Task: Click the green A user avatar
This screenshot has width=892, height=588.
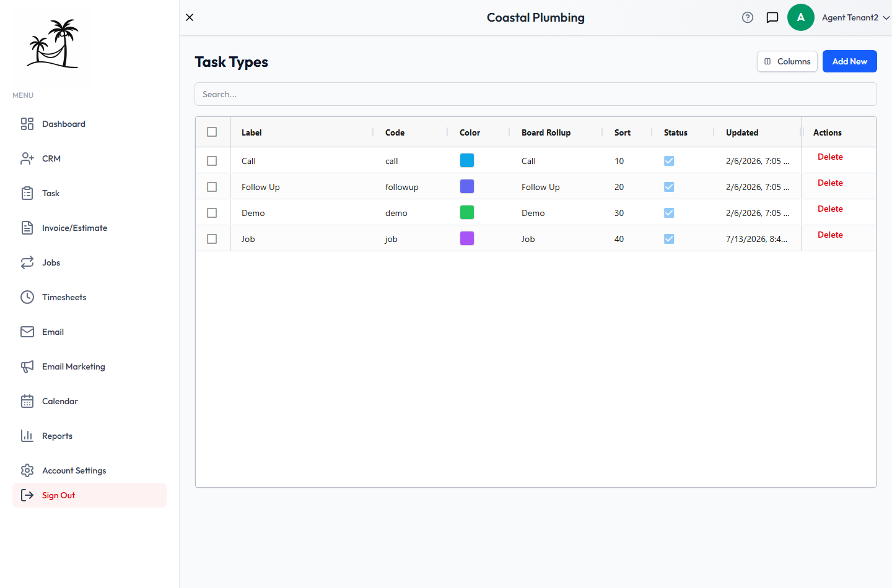Action: point(801,17)
